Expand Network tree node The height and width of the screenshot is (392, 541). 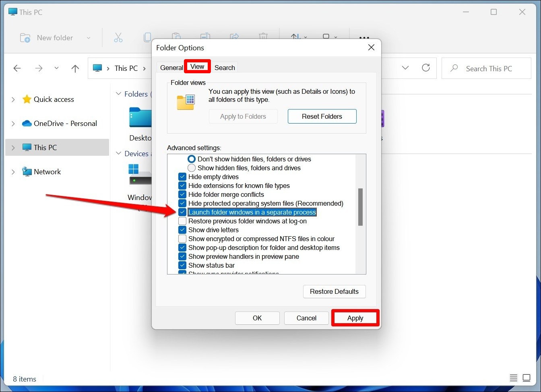tap(13, 172)
